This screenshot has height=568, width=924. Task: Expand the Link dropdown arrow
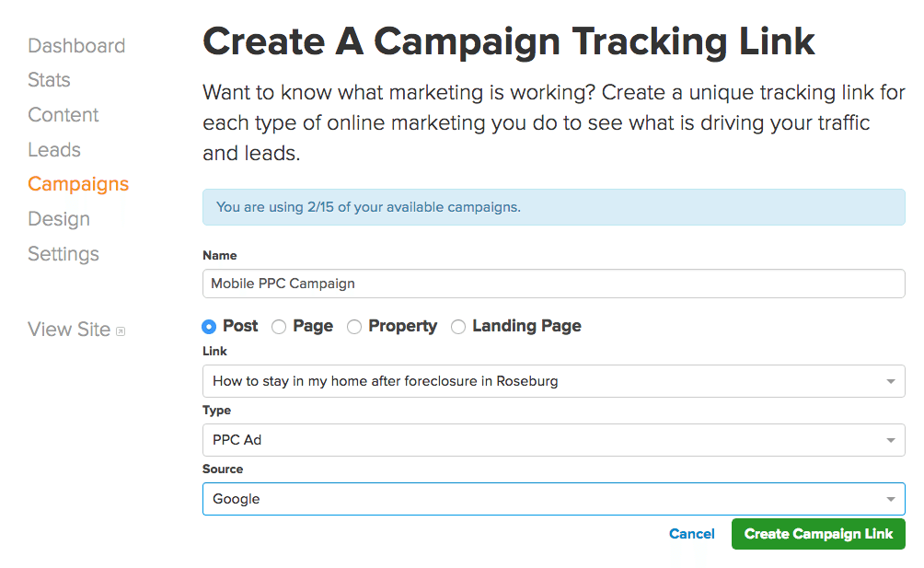pos(890,381)
